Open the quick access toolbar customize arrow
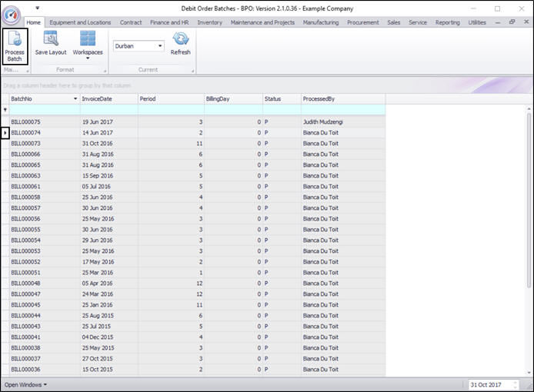534x392 pixels. 37,8
